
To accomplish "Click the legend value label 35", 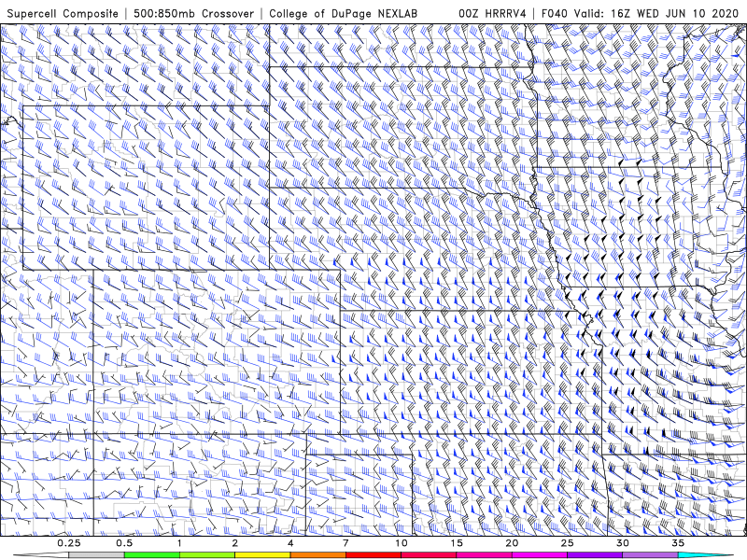I will point(678,543).
